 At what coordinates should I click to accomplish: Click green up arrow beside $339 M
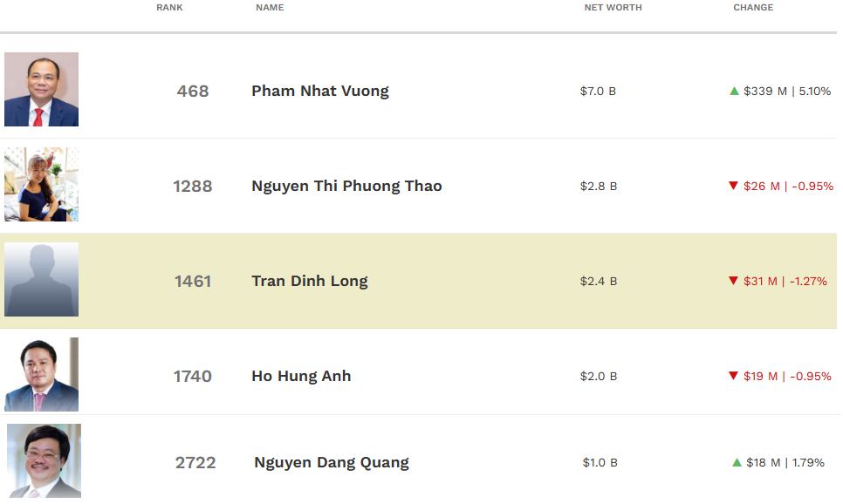click(x=735, y=91)
